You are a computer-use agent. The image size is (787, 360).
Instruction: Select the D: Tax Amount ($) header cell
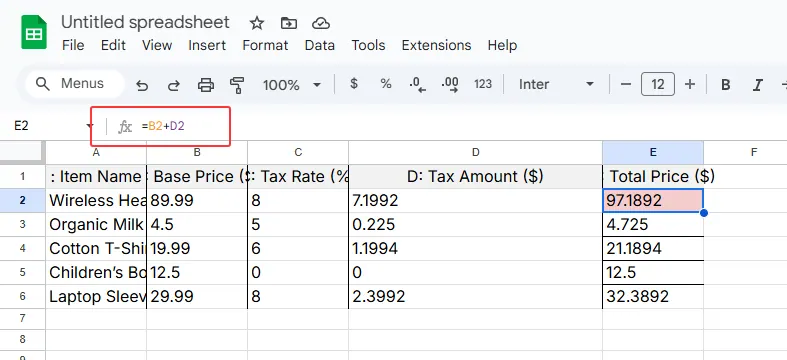click(475, 177)
